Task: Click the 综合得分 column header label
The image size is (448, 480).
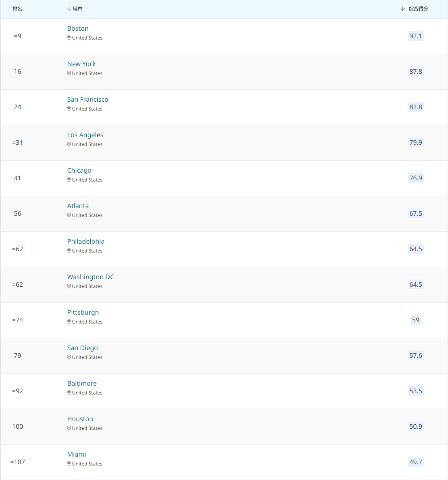Action: coord(418,9)
